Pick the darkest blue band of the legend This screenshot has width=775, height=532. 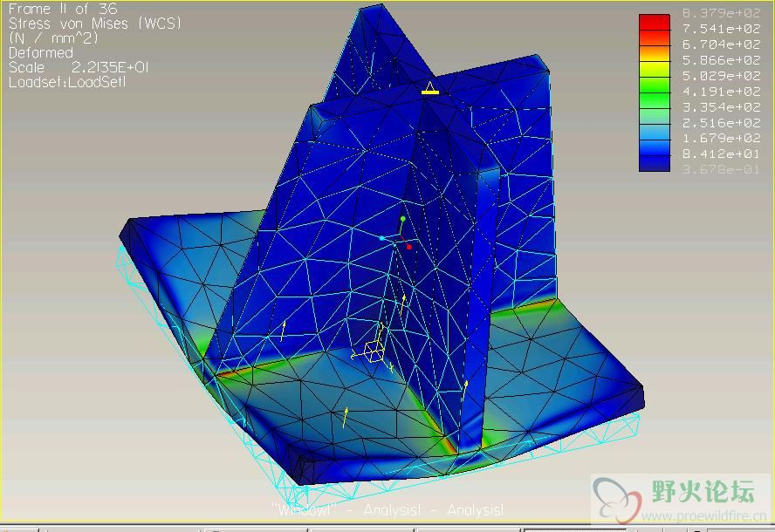[x=655, y=163]
